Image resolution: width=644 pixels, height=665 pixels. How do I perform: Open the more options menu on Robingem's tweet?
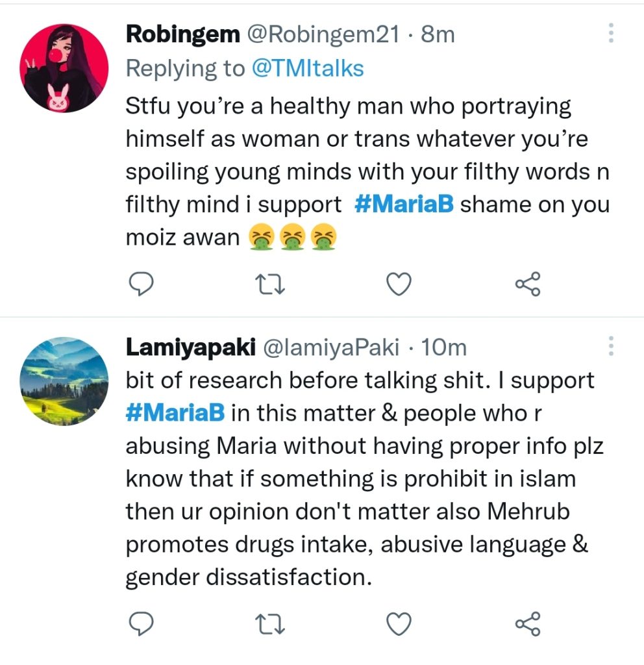[610, 31]
